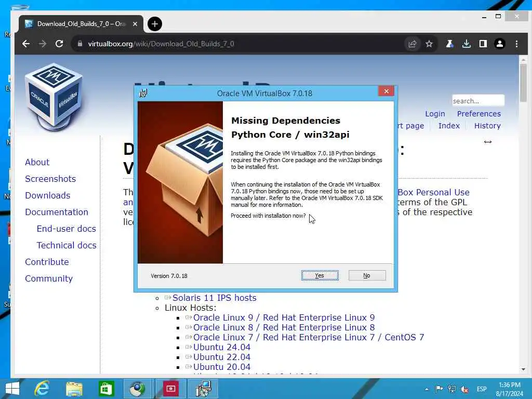532x399 pixels.
Task: Open Contribute in sidebar
Action: click(x=47, y=262)
